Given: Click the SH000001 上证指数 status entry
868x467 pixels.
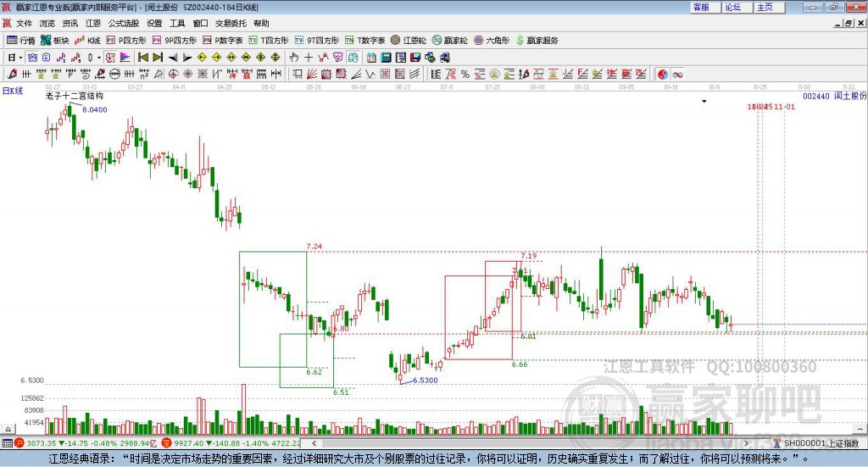Looking at the screenshot, I should pos(821,443).
